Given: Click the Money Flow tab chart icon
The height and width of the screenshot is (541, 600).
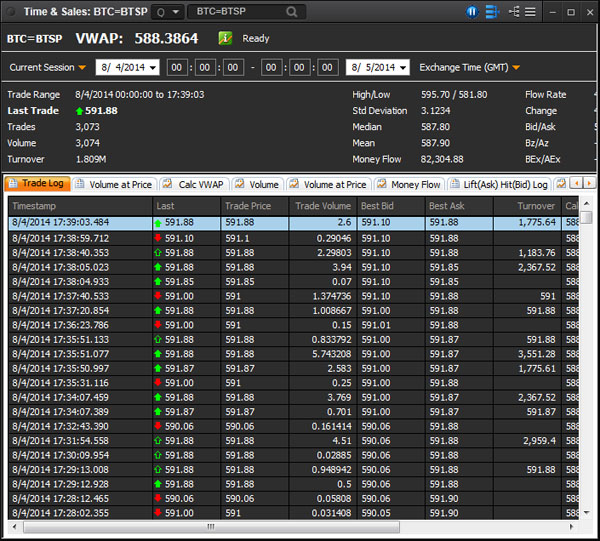Looking at the screenshot, I should click(x=382, y=184).
